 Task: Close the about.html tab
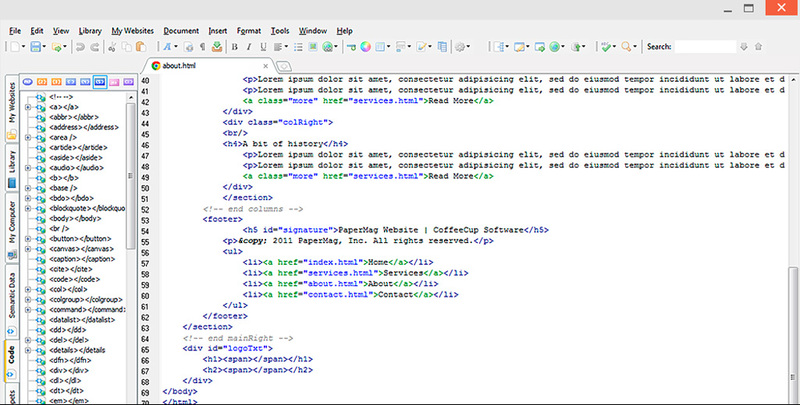(x=265, y=66)
